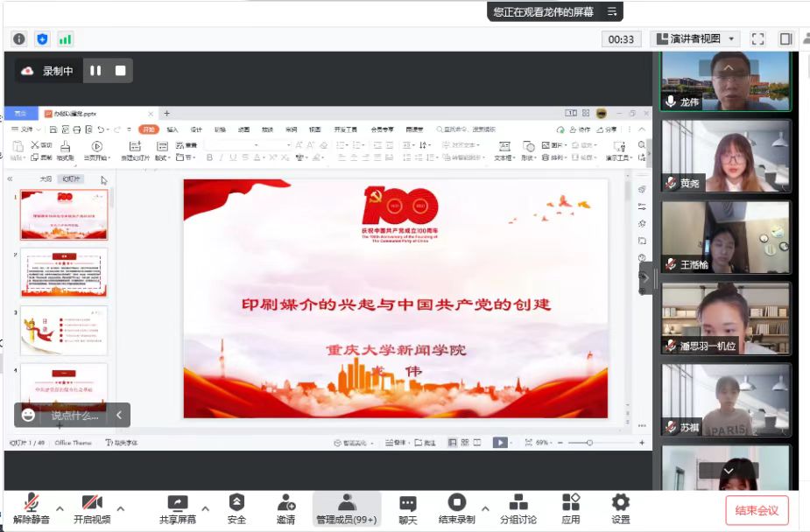
Task: Pause the recording
Action: (95, 71)
